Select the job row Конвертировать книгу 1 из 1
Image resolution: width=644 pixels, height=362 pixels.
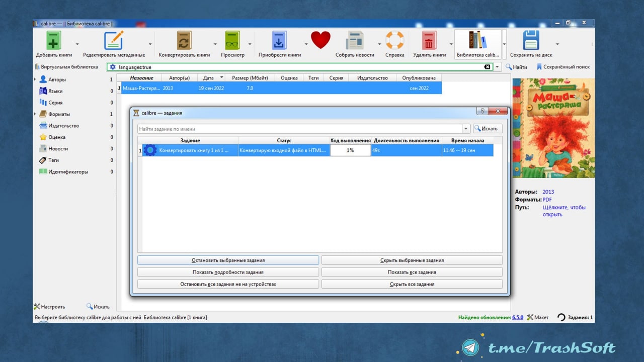[x=315, y=150]
